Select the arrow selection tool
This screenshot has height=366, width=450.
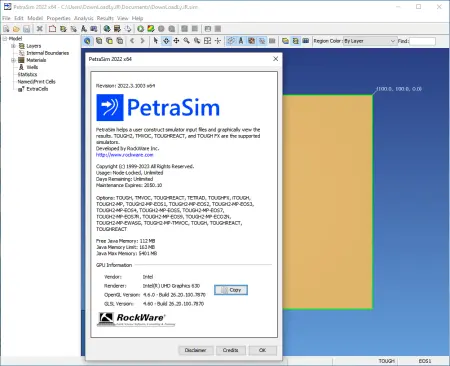point(155,41)
